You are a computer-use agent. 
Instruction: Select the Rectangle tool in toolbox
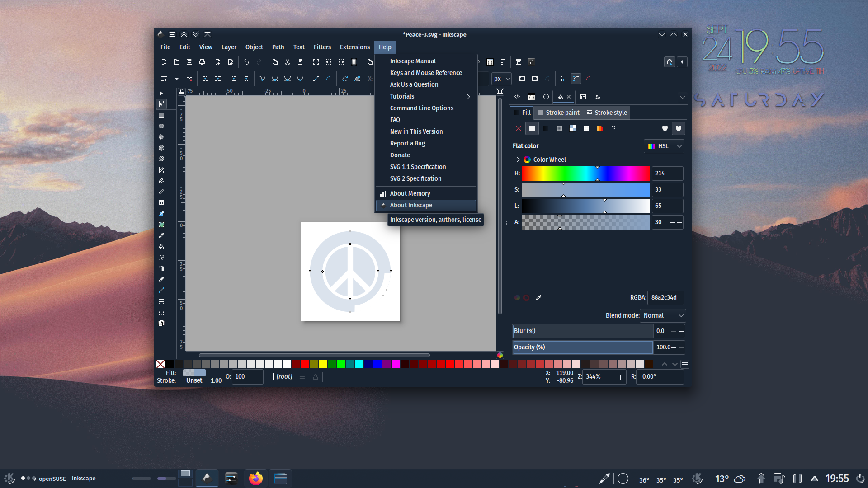[x=161, y=115]
